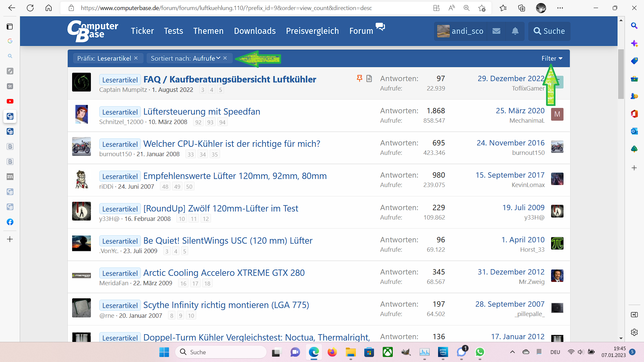Viewport: 644px width, 362px height.
Task: Click the Suche search button
Action: tap(549, 31)
